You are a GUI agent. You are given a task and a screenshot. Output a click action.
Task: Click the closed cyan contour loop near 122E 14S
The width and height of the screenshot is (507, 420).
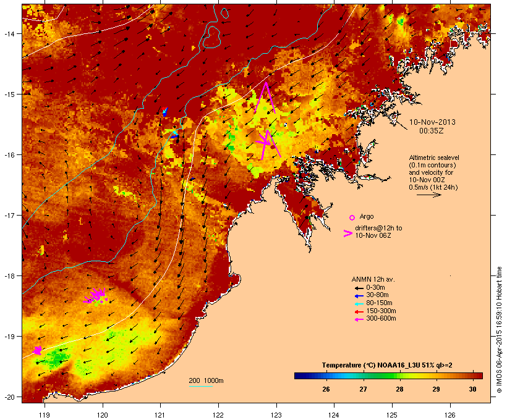tap(212, 37)
